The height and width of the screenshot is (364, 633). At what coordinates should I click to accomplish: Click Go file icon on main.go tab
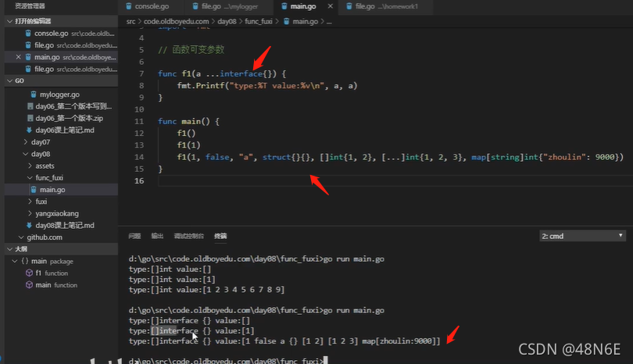(284, 6)
